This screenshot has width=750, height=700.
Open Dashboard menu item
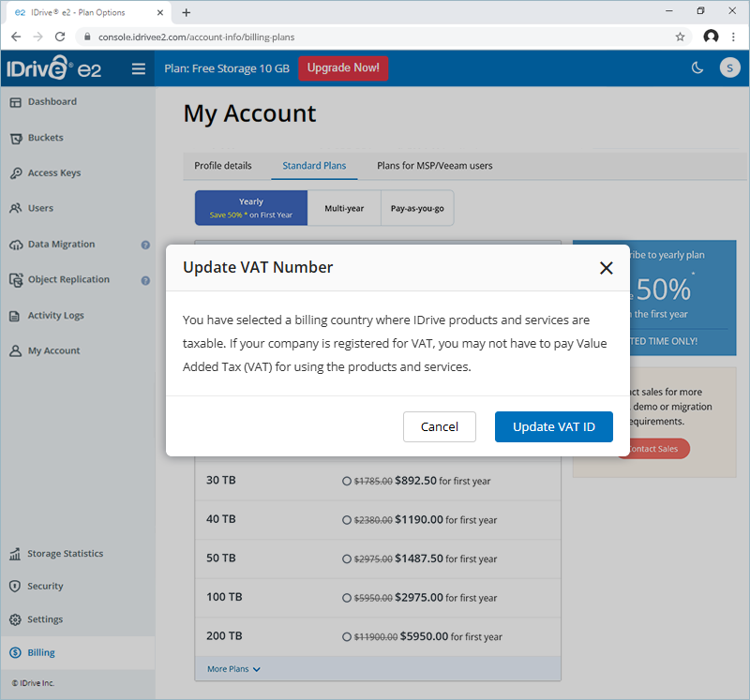coord(52,101)
